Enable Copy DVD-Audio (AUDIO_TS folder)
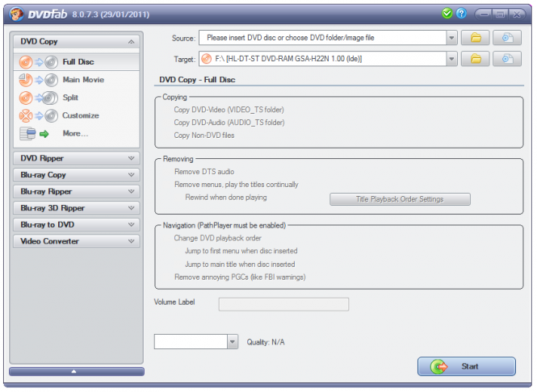 pyautogui.click(x=229, y=123)
